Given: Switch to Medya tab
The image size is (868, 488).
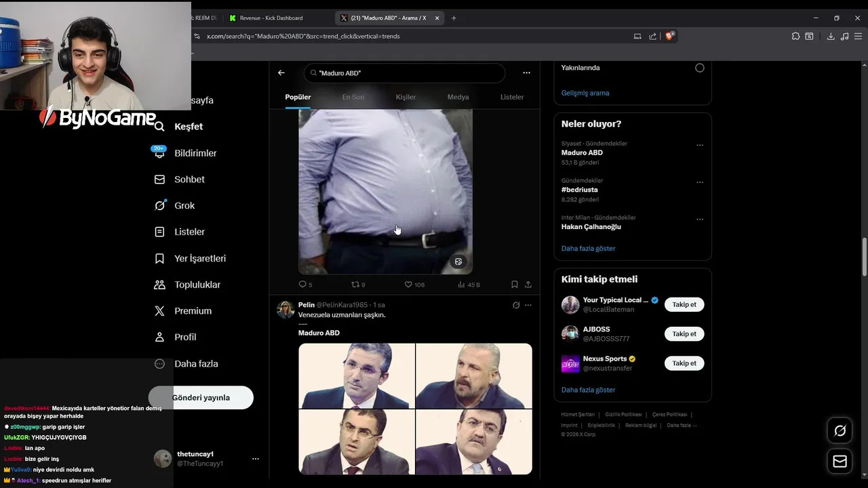Looking at the screenshot, I should pos(458,97).
